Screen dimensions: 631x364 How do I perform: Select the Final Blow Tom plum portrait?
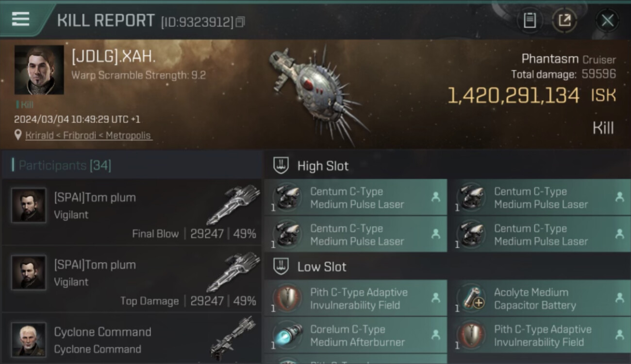click(x=29, y=206)
